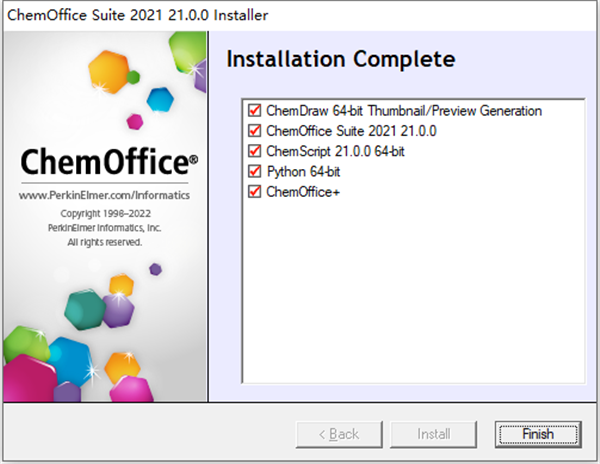Toggle the Python 64-bit checkbox
The width and height of the screenshot is (600, 464).
point(254,171)
